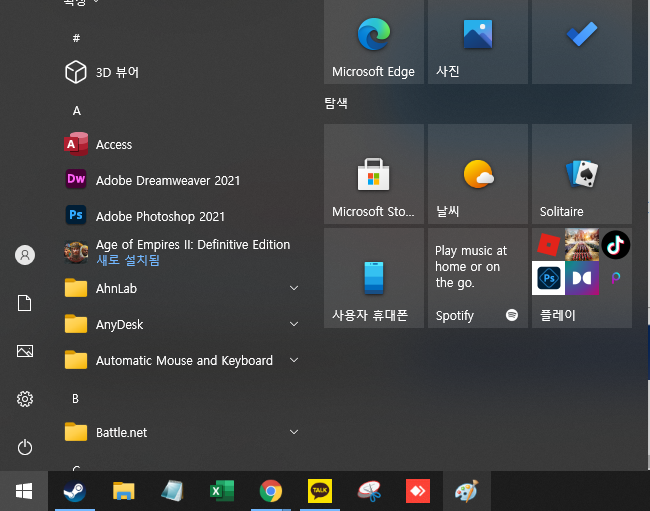The height and width of the screenshot is (511, 650).
Task: Open KakaoTalk from the taskbar
Action: (320, 491)
